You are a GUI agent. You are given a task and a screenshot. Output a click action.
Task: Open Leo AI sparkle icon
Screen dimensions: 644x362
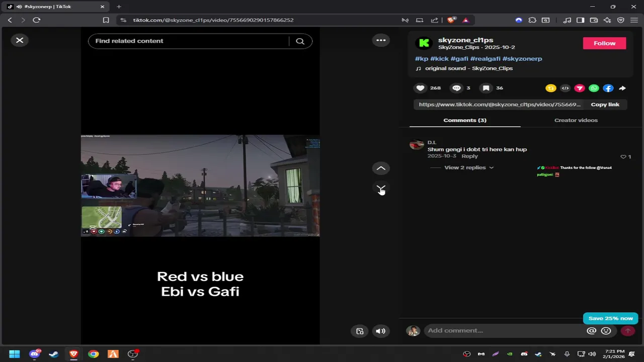coord(607,20)
